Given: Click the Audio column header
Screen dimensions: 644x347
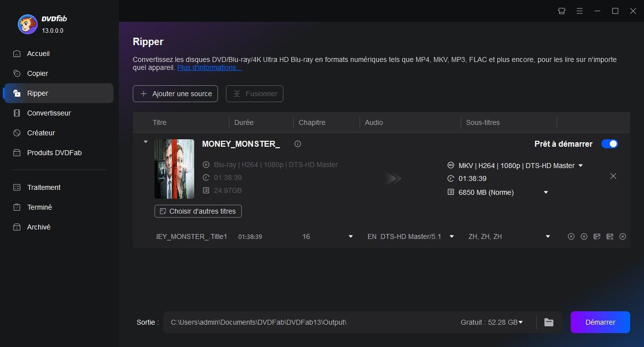Looking at the screenshot, I should pyautogui.click(x=374, y=122).
